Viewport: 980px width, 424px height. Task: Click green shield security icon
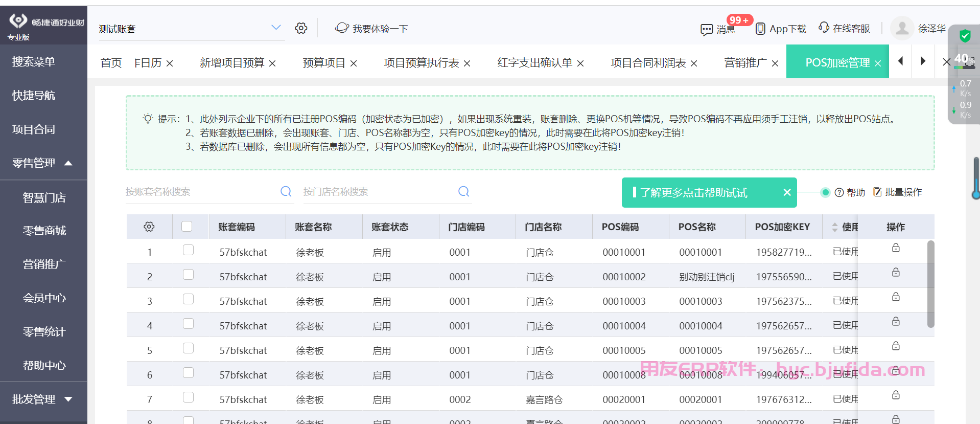[x=965, y=36]
